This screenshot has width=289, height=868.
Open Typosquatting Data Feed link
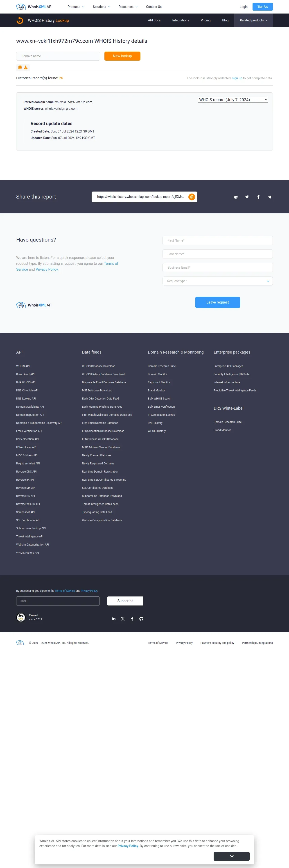coord(97,512)
